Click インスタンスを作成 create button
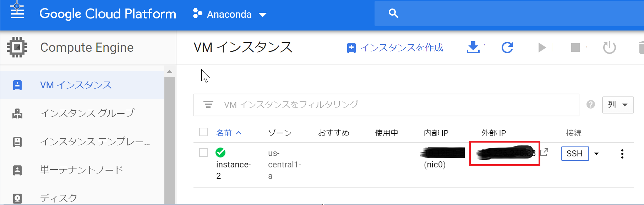Screen dimensions: 644x205 (x=395, y=48)
